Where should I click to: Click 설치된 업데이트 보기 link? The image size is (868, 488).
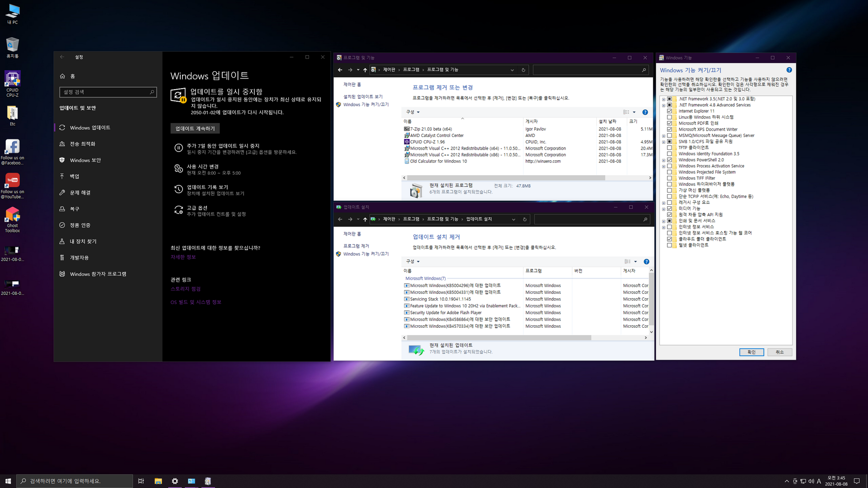363,97
